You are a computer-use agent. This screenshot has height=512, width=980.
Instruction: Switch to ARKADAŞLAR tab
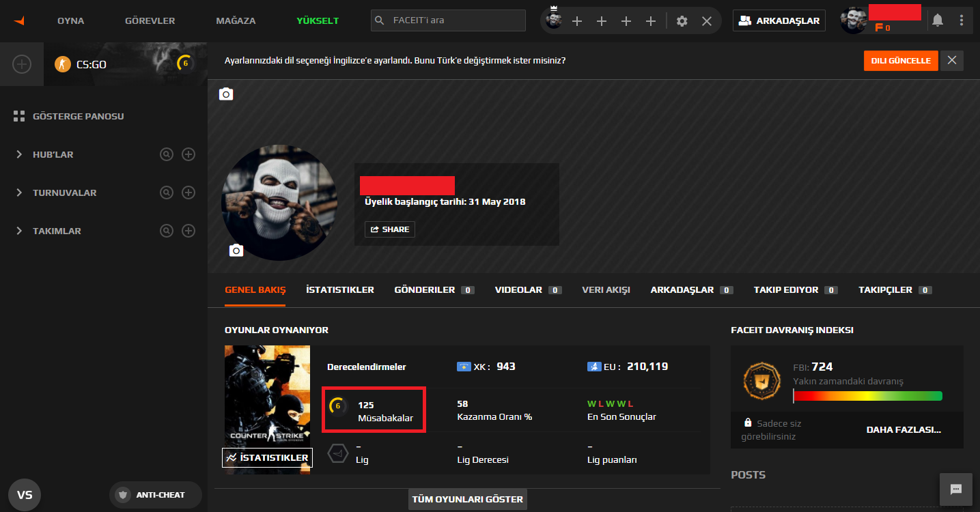[692, 289]
